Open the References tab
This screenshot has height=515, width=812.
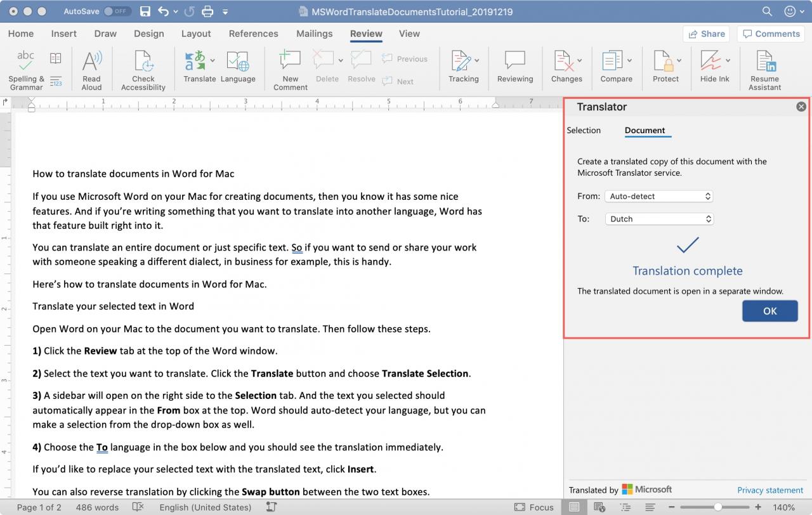[x=254, y=34]
